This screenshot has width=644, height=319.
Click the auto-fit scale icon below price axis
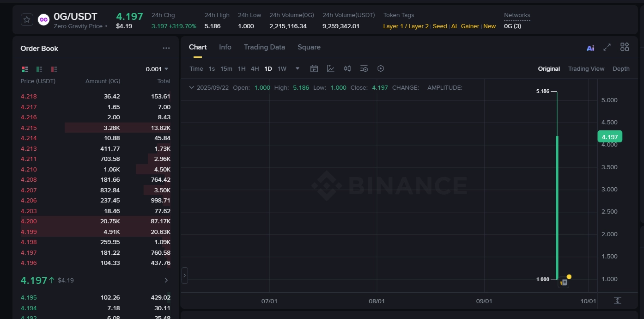(x=618, y=300)
